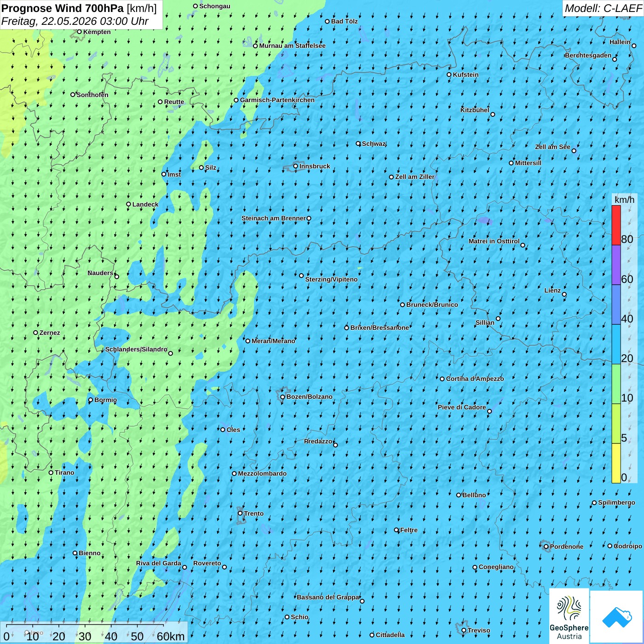This screenshot has height=644, width=644.
Task: Click the Garmisch-Partenkirchen label
Action: 277,100
